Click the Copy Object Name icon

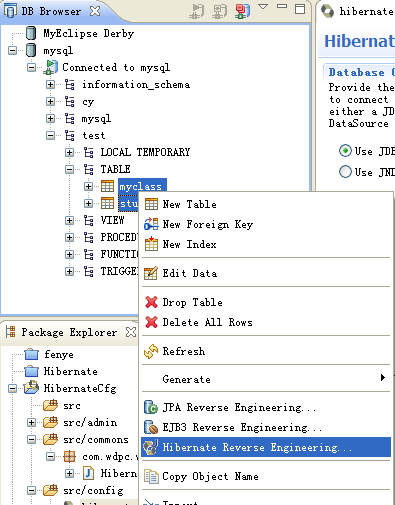coord(151,476)
